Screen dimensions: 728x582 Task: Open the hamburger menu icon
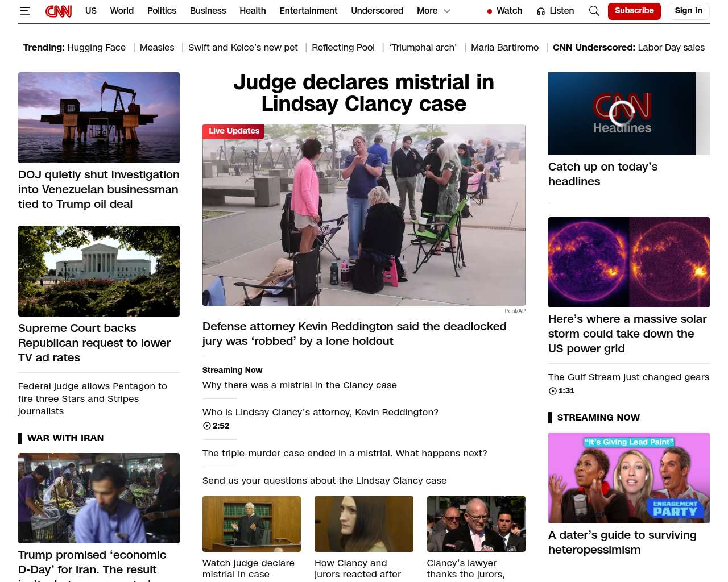tap(24, 11)
